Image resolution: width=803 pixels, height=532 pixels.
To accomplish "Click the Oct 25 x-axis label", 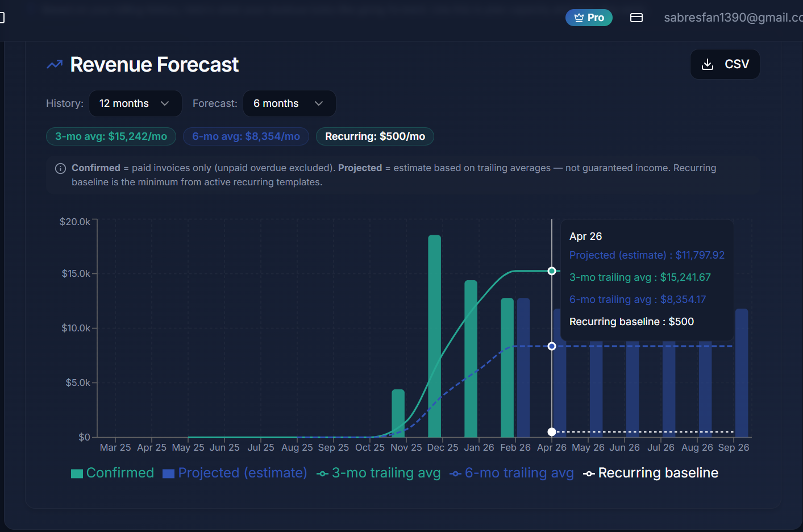I will (x=370, y=448).
